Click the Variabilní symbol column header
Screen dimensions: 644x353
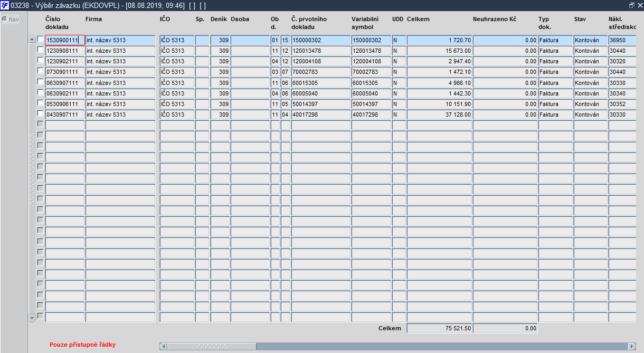coord(365,23)
